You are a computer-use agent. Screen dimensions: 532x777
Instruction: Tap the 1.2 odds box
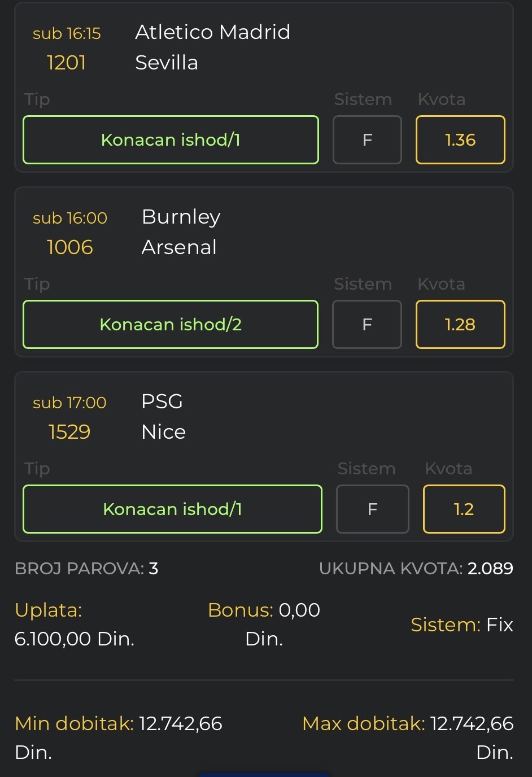464,509
